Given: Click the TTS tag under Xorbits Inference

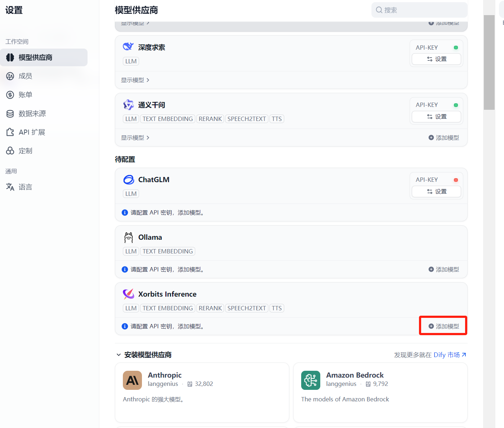Looking at the screenshot, I should click(277, 308).
